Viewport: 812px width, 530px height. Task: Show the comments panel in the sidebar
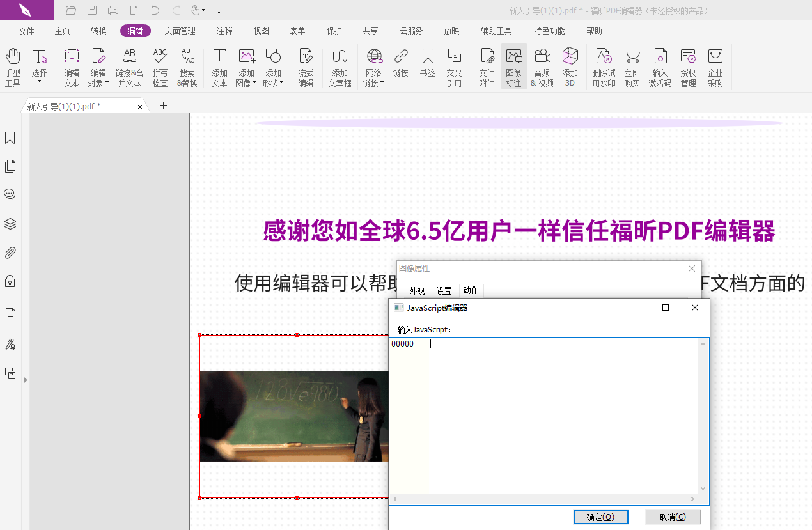coord(10,194)
